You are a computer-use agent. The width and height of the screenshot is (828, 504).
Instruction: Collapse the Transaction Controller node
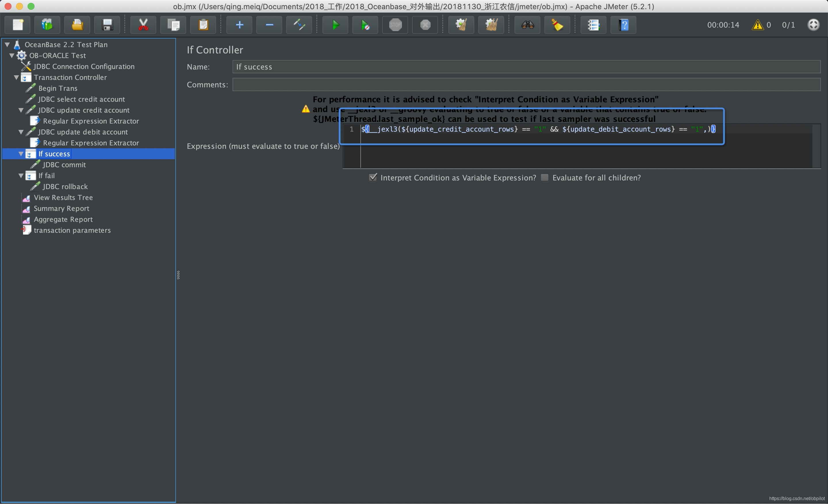coord(16,77)
